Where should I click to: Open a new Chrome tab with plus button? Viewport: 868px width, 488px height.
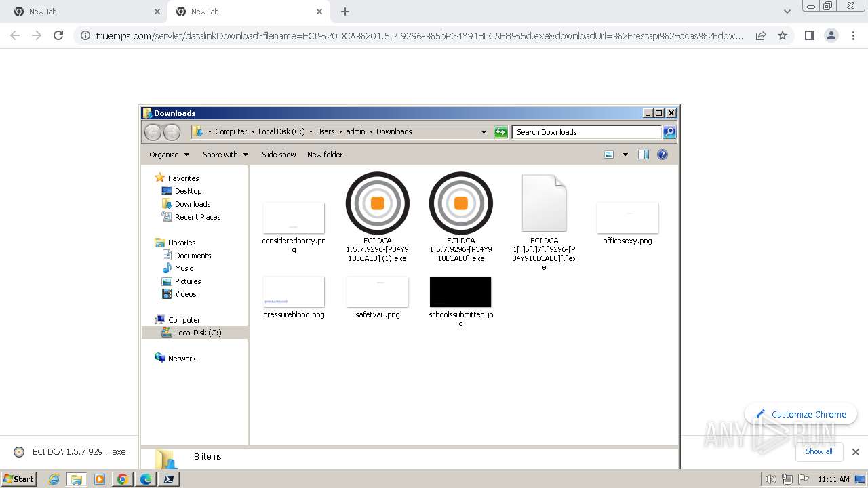coord(345,12)
